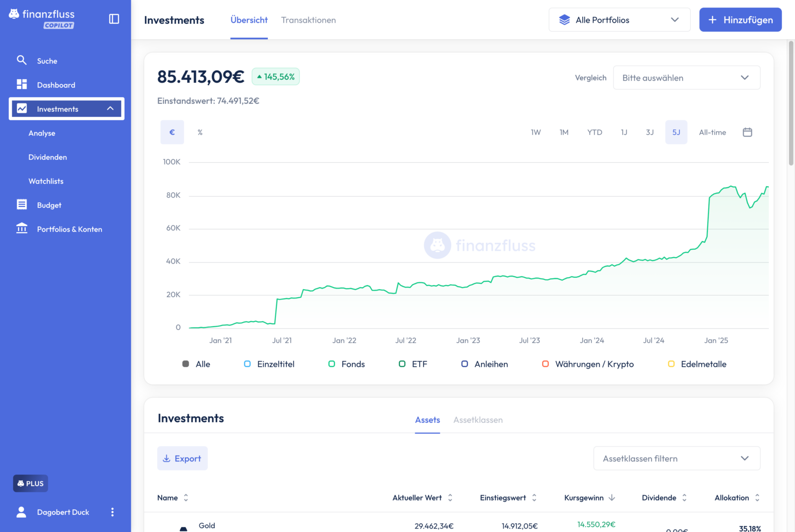Viewport: 795px width, 532px height.
Task: Click the Investments chart icon in sidebar
Action: coord(22,108)
